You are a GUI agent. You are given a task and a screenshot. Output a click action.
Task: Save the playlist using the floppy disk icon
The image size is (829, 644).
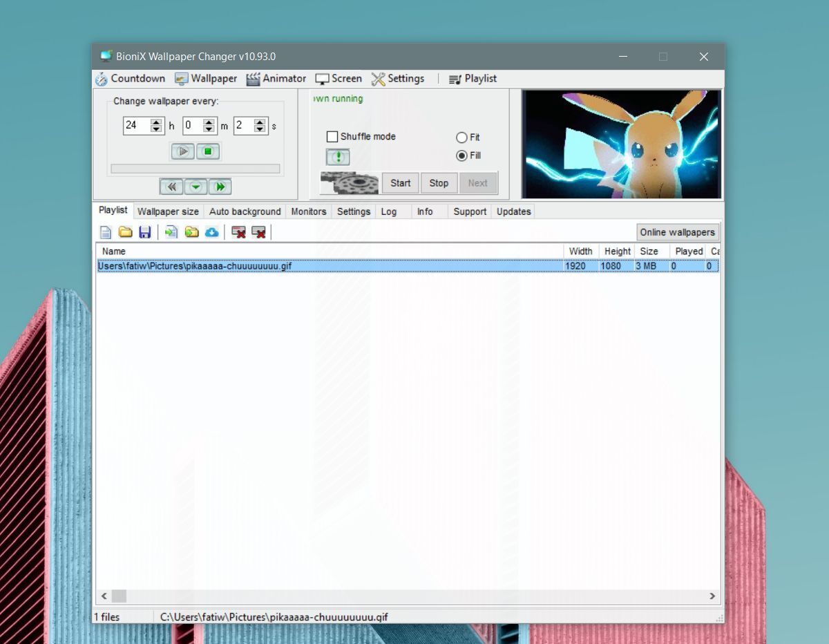[145, 232]
